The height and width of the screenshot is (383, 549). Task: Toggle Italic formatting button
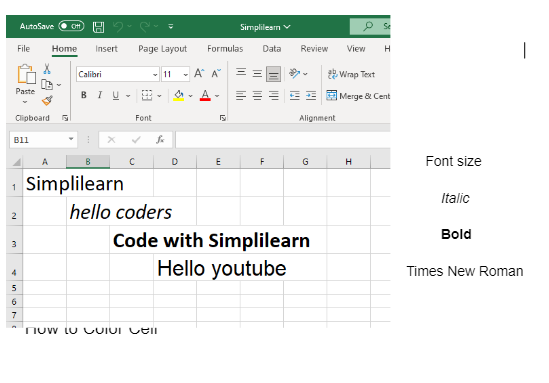coord(100,95)
